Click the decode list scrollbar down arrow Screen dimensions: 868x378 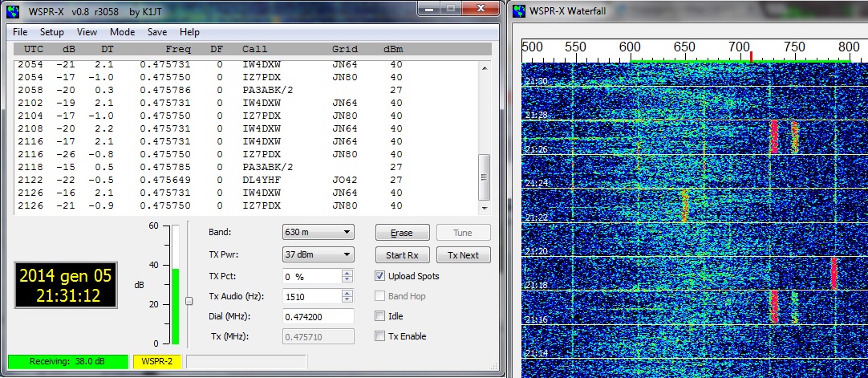click(485, 208)
